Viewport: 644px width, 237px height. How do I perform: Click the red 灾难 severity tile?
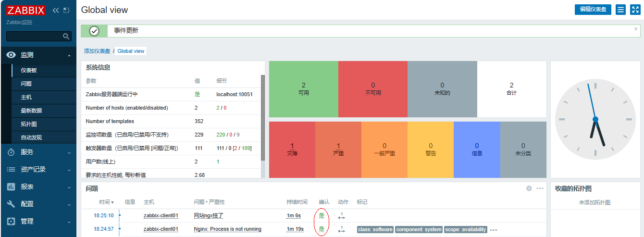(292, 150)
